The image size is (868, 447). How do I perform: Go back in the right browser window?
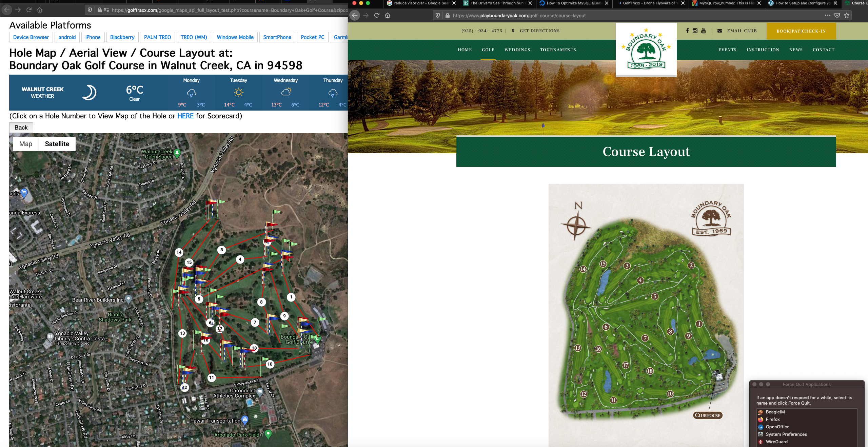355,15
